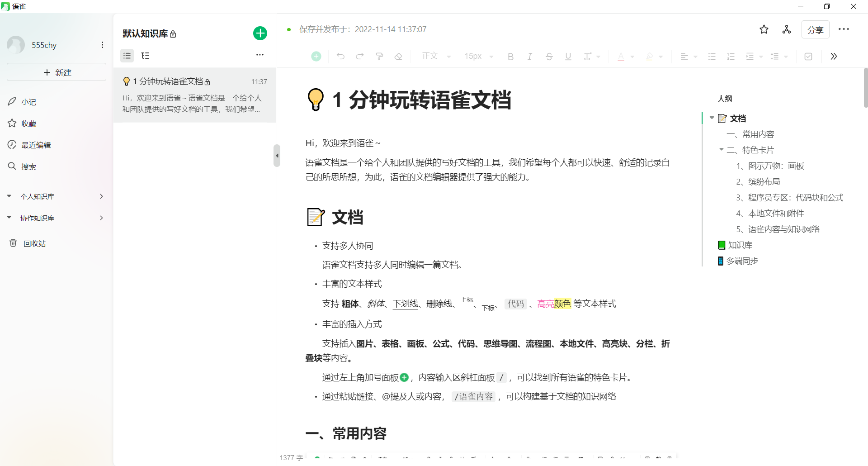Image resolution: width=868 pixels, height=466 pixels.
Task: Apply yellow highlight color
Action: (650, 57)
